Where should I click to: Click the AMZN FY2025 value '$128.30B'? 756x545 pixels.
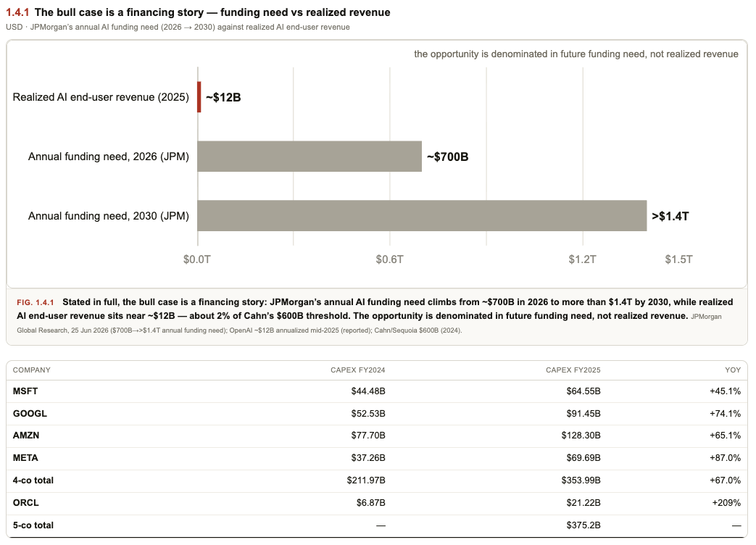(581, 435)
